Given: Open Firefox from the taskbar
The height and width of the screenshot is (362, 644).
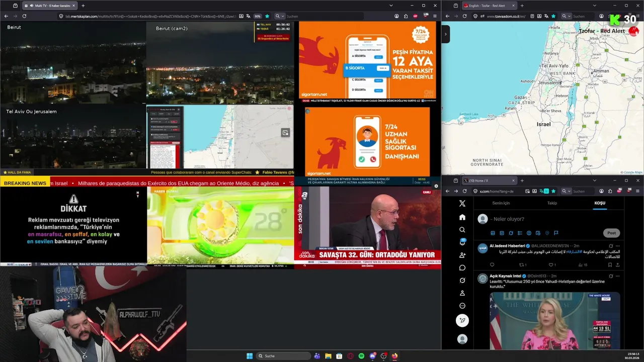Looking at the screenshot, I should coord(394,356).
